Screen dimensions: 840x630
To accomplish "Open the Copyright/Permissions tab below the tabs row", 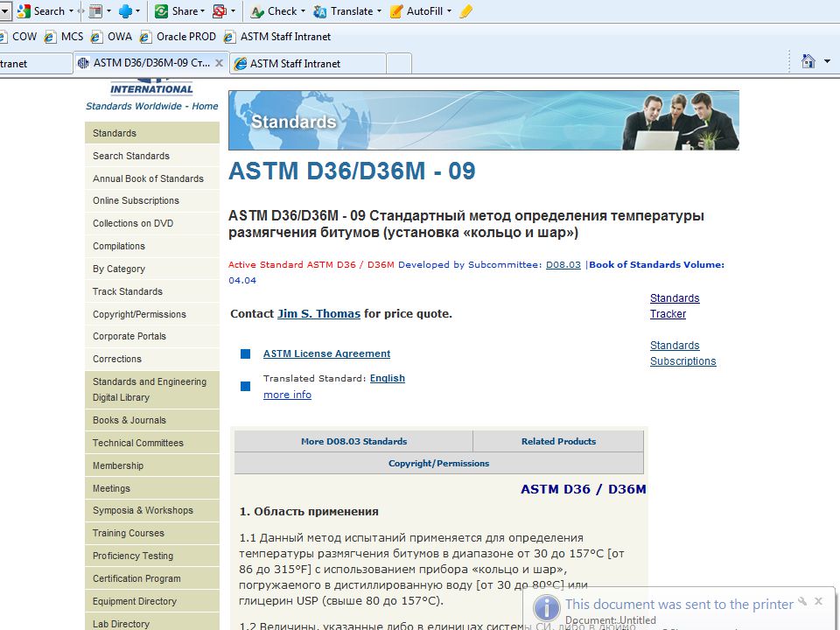I will (x=438, y=464).
